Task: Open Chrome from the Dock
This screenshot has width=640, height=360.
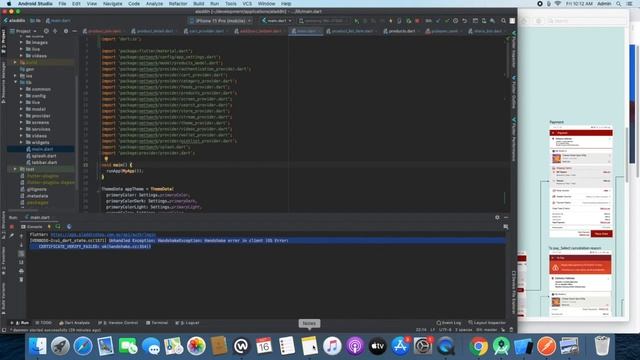Action: coord(479,346)
